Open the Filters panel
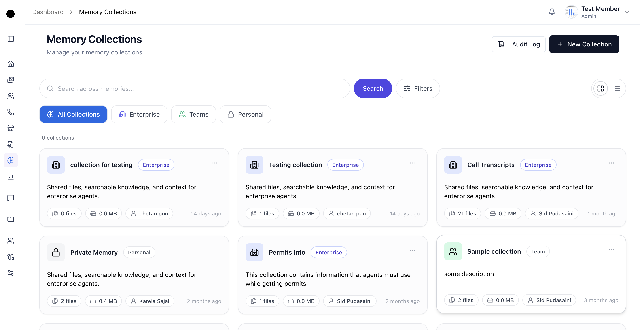This screenshot has height=330, width=644. click(418, 88)
